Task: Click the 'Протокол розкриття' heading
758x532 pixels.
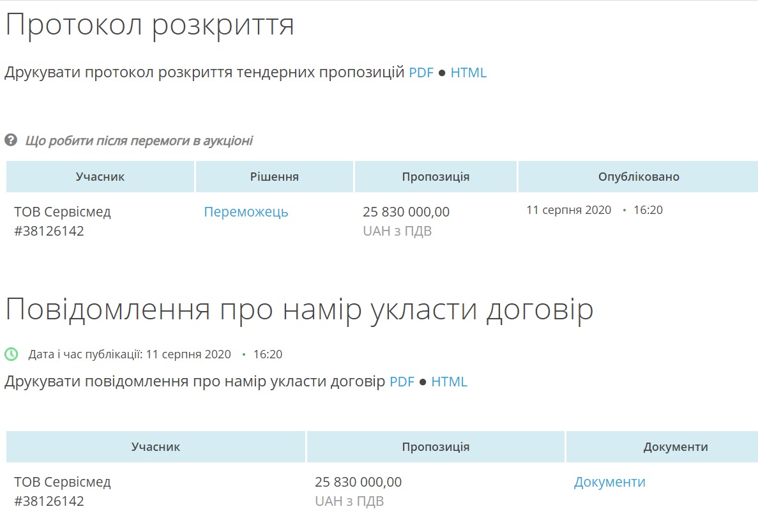Action: coord(149,26)
